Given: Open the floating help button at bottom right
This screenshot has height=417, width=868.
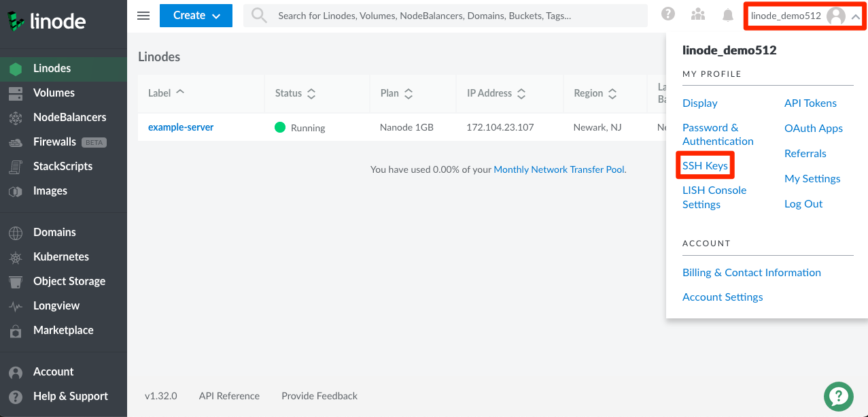Looking at the screenshot, I should click(x=838, y=396).
